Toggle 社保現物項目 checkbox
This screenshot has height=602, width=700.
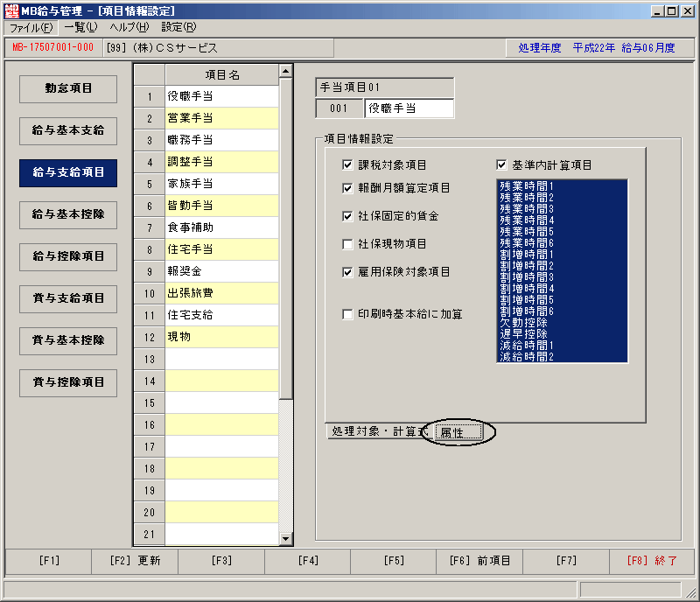tap(347, 244)
